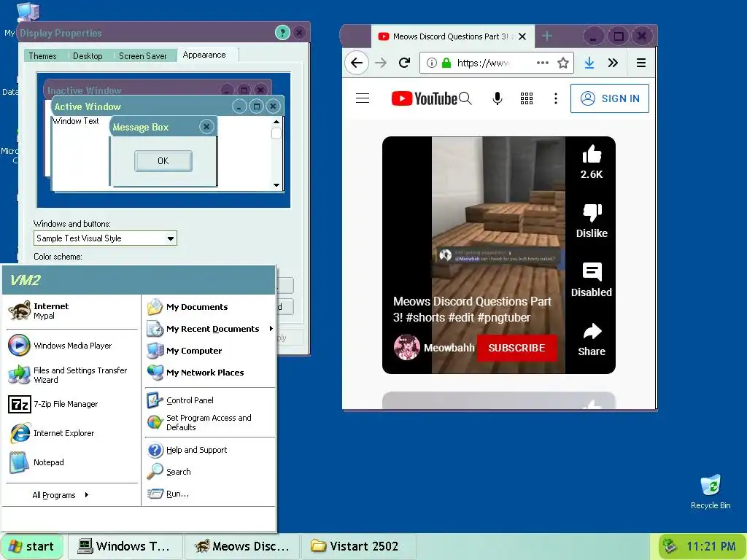Switch to the Themes tab
The image size is (747, 560).
click(42, 55)
